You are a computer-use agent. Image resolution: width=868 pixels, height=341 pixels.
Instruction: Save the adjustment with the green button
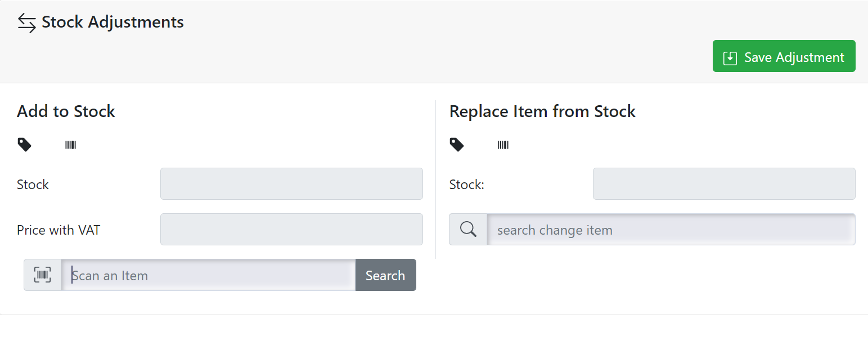pyautogui.click(x=784, y=56)
